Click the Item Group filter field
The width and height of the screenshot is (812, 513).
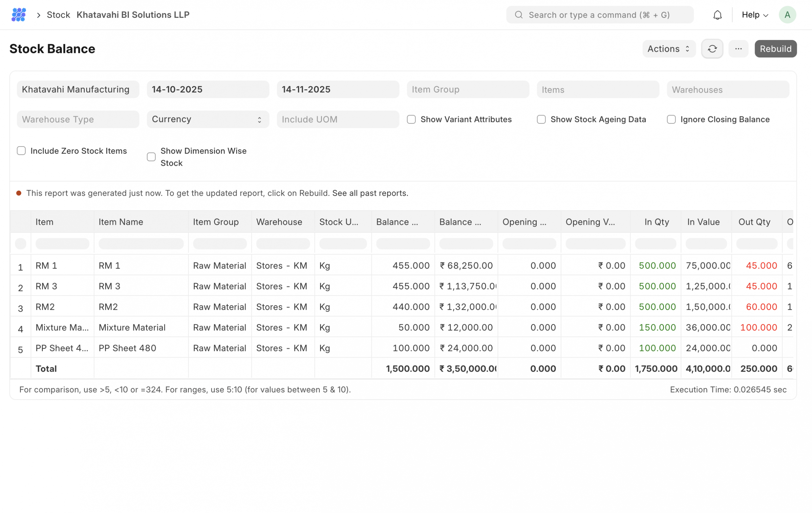click(x=467, y=90)
